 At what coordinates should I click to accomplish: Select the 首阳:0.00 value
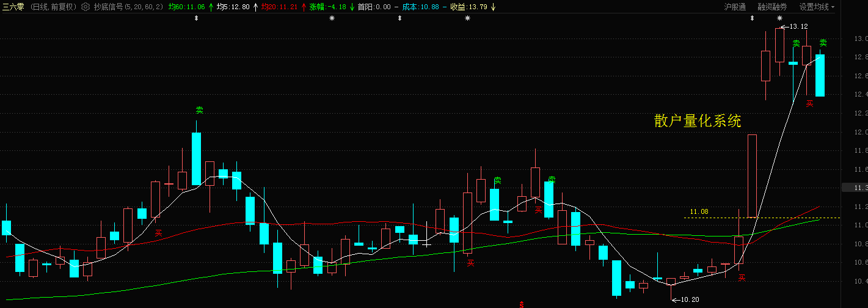pos(374,7)
